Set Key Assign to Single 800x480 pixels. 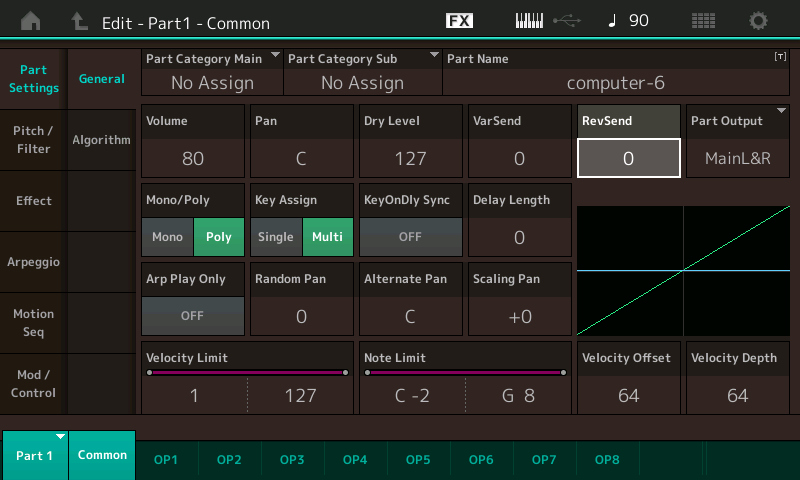point(276,237)
